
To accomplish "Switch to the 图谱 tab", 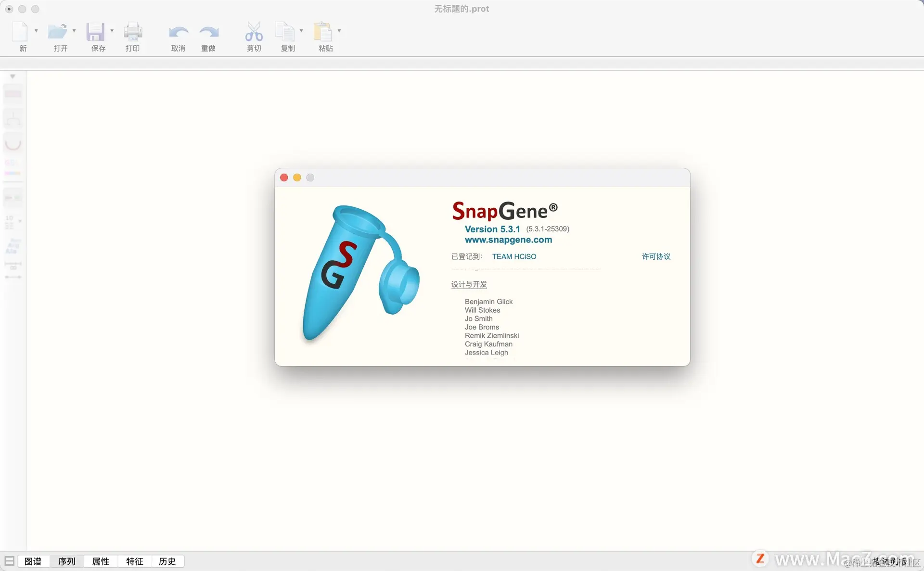I will click(33, 561).
